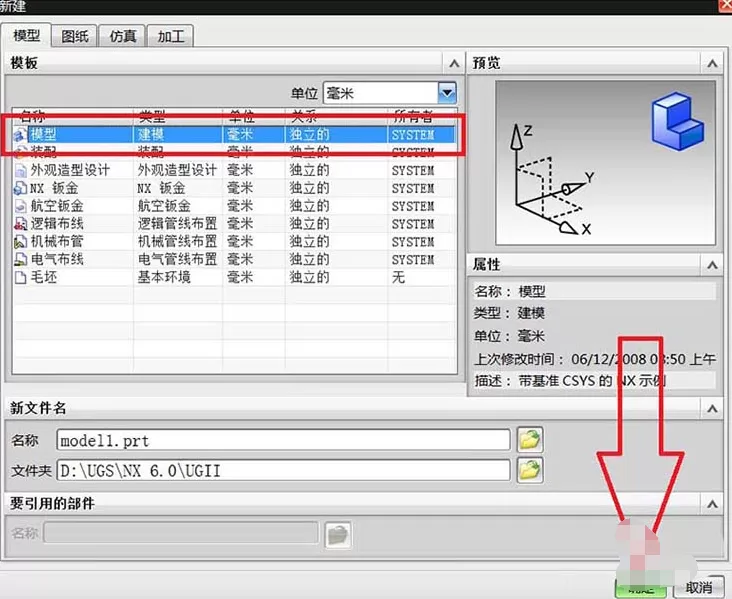
Task: Collapse the 要引用的部件 section
Action: coord(712,504)
